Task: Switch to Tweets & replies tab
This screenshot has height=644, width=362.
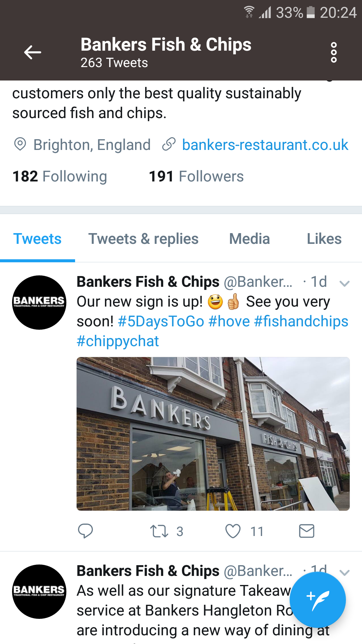Action: (143, 239)
